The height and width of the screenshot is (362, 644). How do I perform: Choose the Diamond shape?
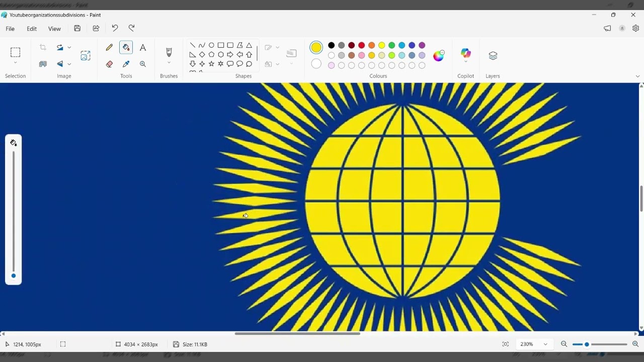click(x=202, y=54)
